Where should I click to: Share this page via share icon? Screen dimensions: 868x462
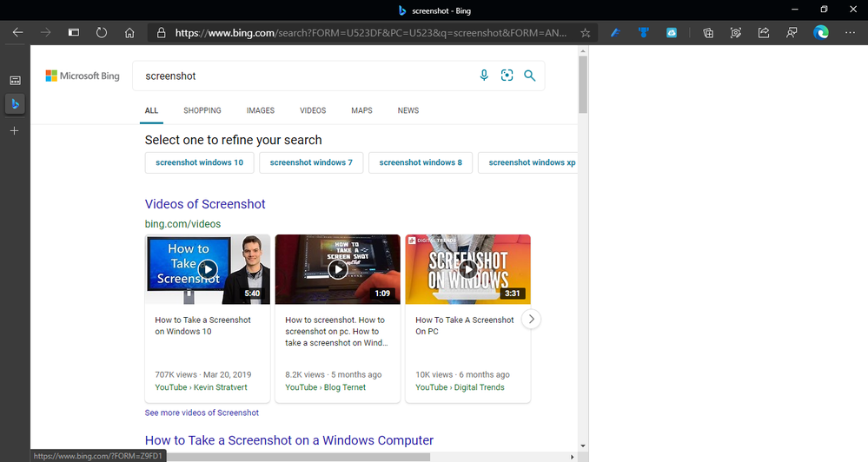[764, 33]
